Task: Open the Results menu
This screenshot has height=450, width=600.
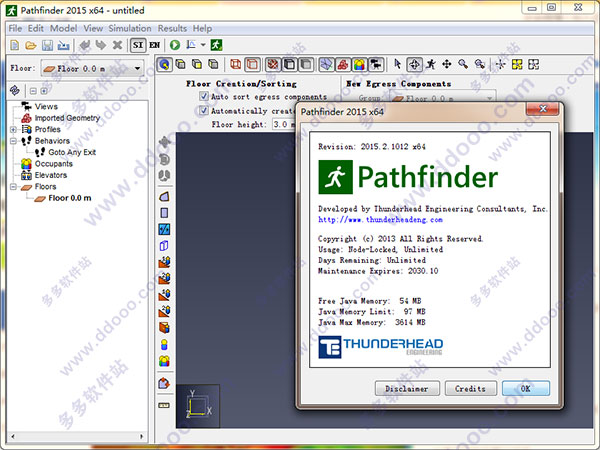Action: coord(172,28)
